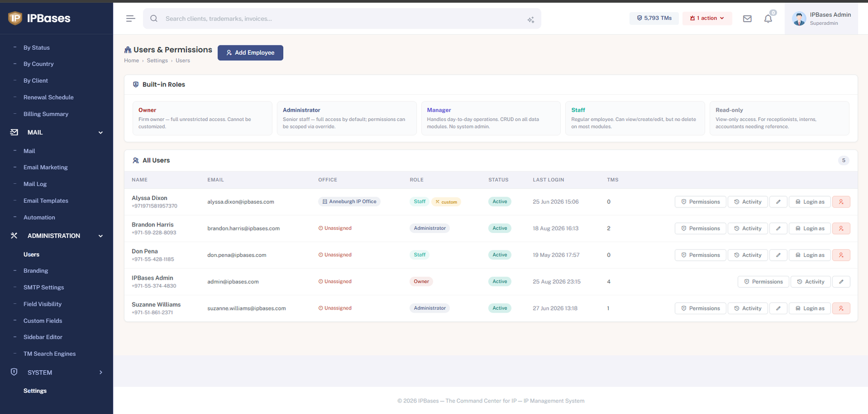Viewport: 868px width, 414px height.
Task: Open the IPBases Admin profile menu
Action: point(821,18)
